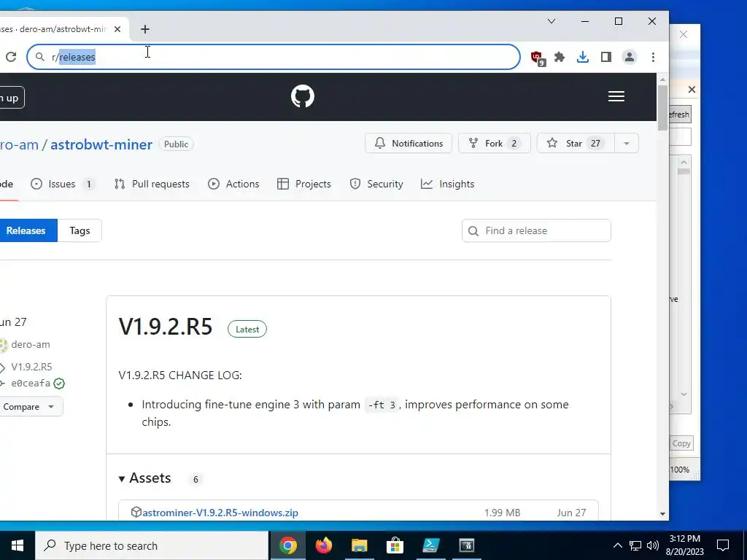Download astrominer-V1.9.2.R5-windows.zip
This screenshot has height=560, width=747.
(220, 513)
